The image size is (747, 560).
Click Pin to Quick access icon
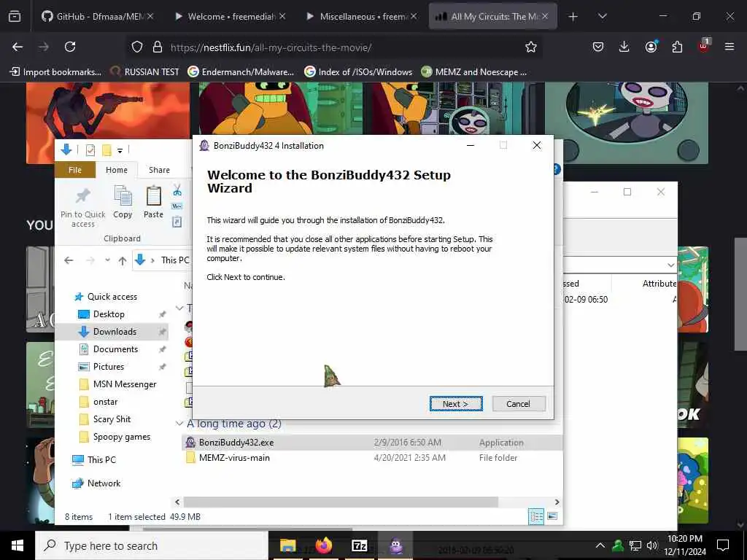[x=83, y=207]
